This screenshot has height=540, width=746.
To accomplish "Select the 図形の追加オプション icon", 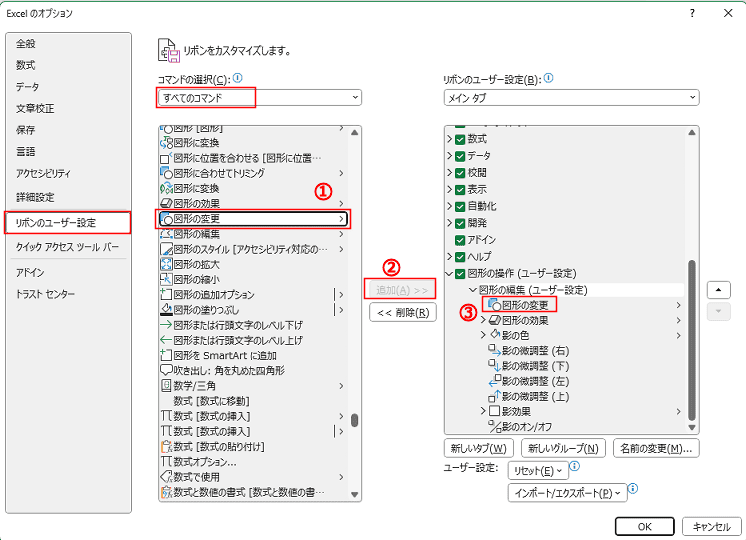I will pyautogui.click(x=166, y=295).
